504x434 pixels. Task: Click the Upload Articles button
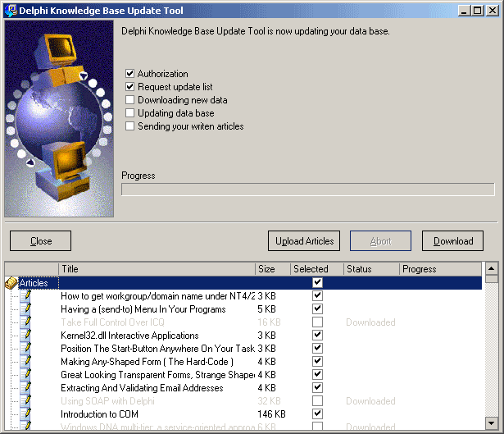click(304, 240)
